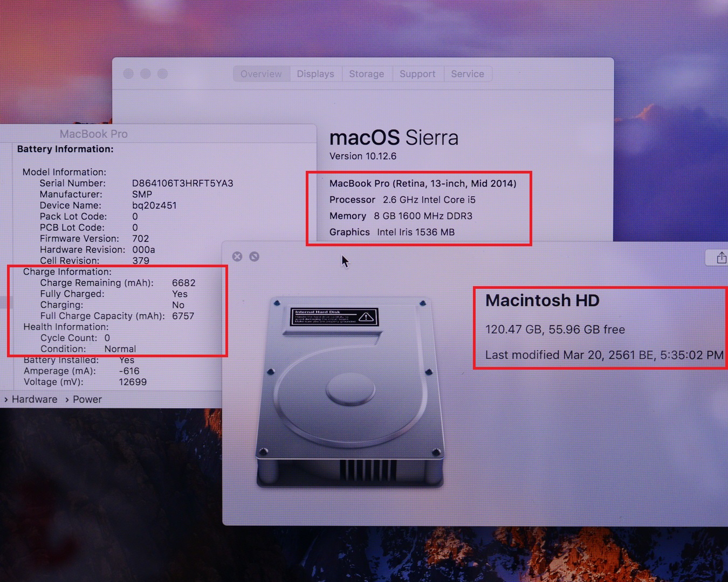Click Amperage value -616
Image resolution: width=728 pixels, height=582 pixels.
[129, 371]
